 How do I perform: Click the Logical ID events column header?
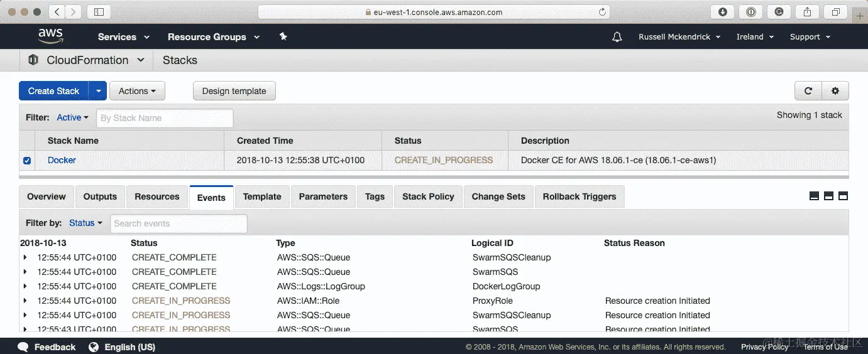(x=492, y=243)
